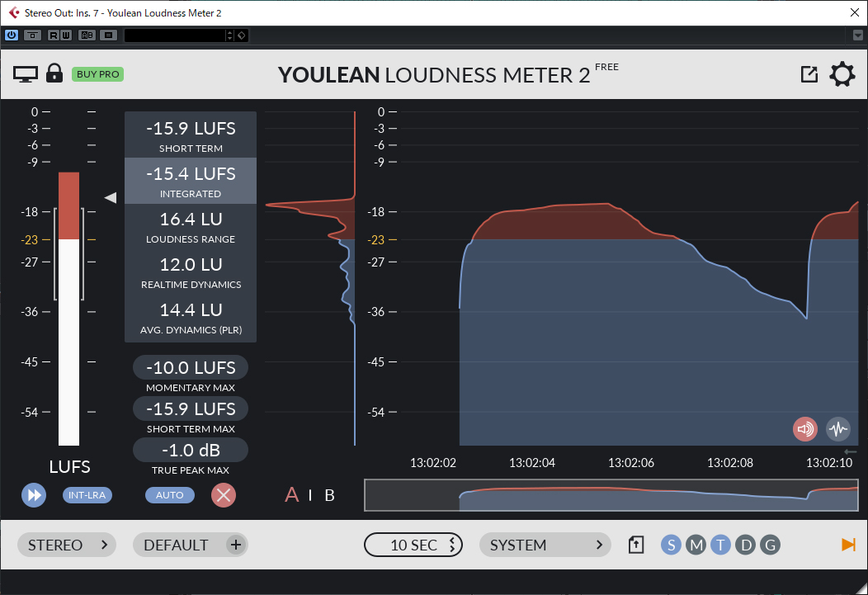The height and width of the screenshot is (595, 868).
Task: Select the INTEGRATED loudness readout
Action: (x=191, y=181)
